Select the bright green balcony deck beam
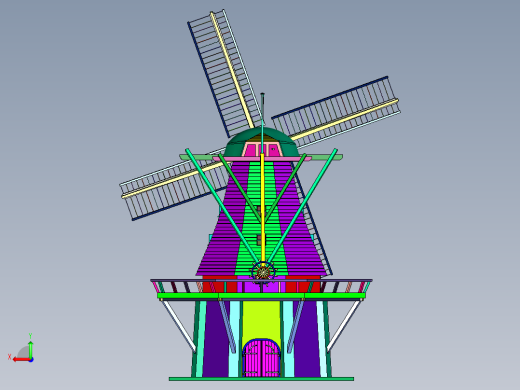This screenshot has height=390, width=520. click(x=263, y=296)
